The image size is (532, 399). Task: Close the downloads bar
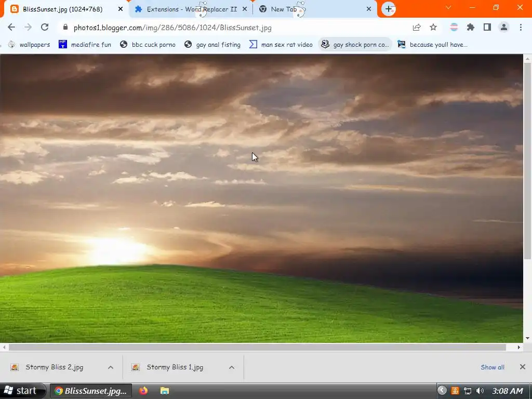pos(523,367)
